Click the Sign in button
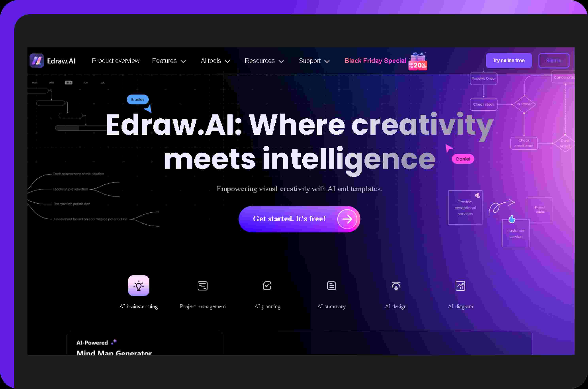 [555, 60]
